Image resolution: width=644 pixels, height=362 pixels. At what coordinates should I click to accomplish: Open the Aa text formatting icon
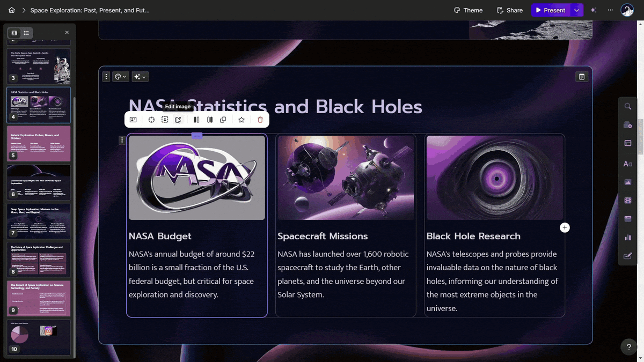pos(627,164)
